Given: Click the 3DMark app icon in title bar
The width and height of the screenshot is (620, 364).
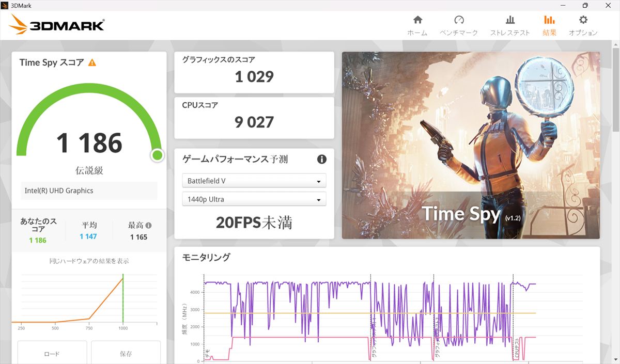Looking at the screenshot, I should tap(5, 5).
